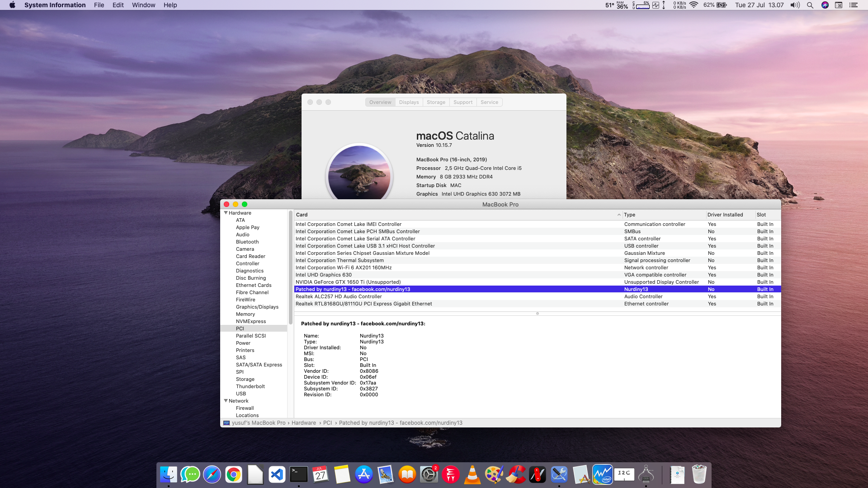Open Visual Studio Code from dock
868x488 pixels.
[277, 474]
